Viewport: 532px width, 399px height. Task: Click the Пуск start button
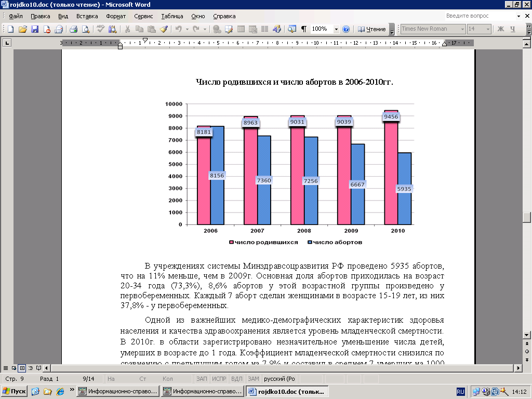pos(14,391)
